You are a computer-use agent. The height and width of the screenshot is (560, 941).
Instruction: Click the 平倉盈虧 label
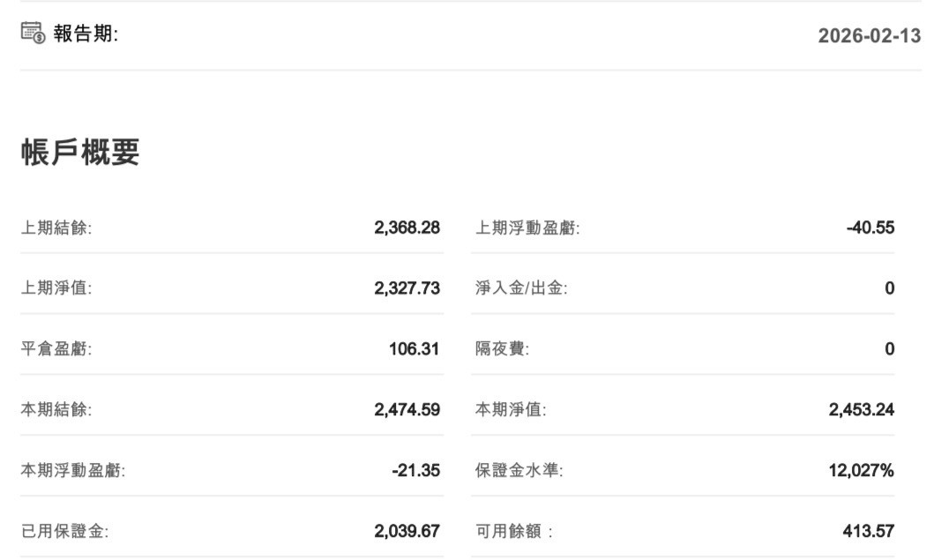click(56, 349)
